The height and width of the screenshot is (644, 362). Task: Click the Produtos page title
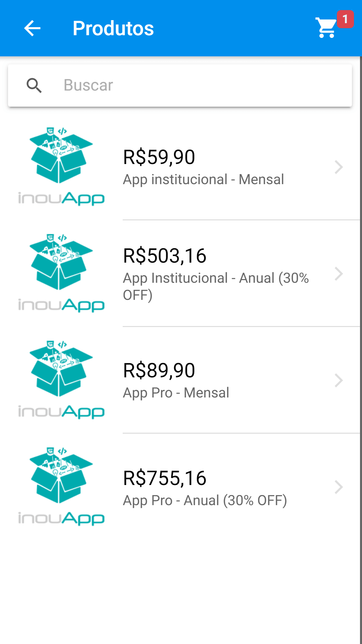[x=113, y=28]
